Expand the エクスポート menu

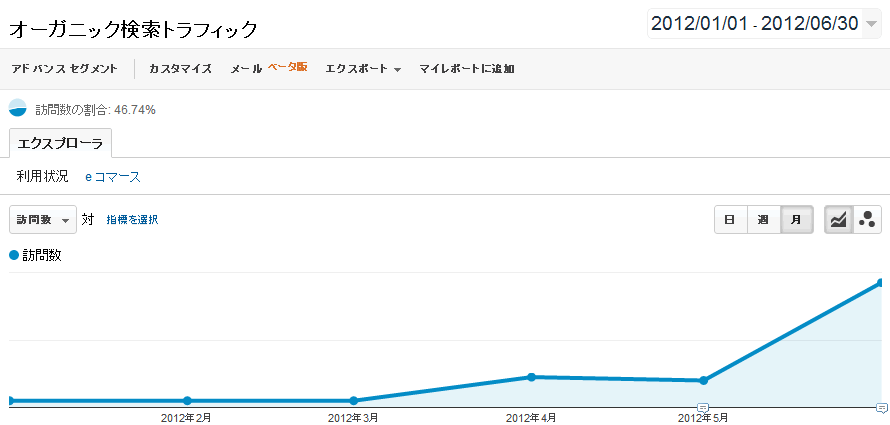click(x=363, y=69)
